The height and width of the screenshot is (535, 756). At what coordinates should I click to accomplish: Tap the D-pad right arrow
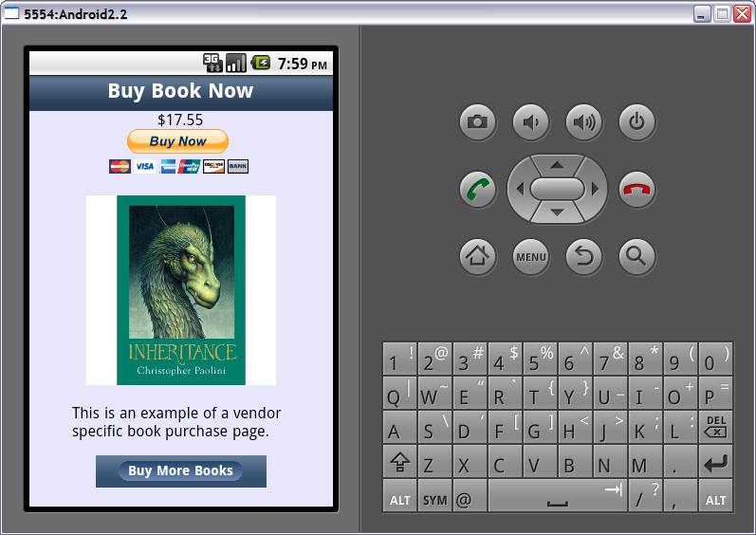click(x=596, y=189)
